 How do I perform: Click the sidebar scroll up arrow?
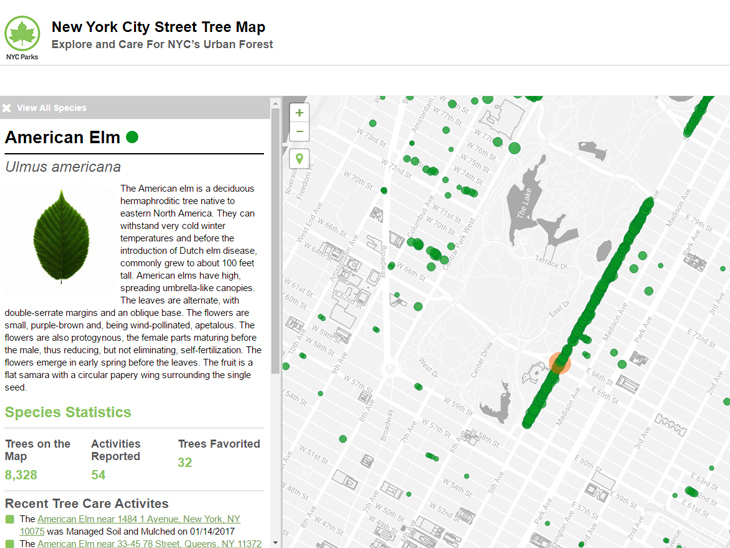click(x=275, y=103)
